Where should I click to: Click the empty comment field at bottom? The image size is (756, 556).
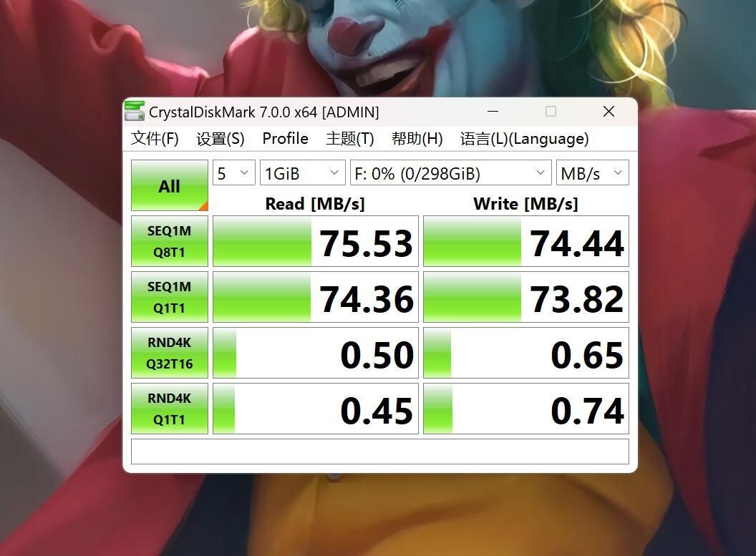[x=380, y=452]
